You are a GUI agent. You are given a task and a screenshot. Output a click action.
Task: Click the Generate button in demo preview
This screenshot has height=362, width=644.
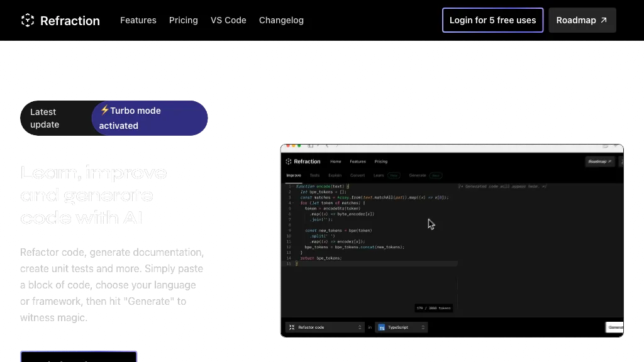(614, 327)
